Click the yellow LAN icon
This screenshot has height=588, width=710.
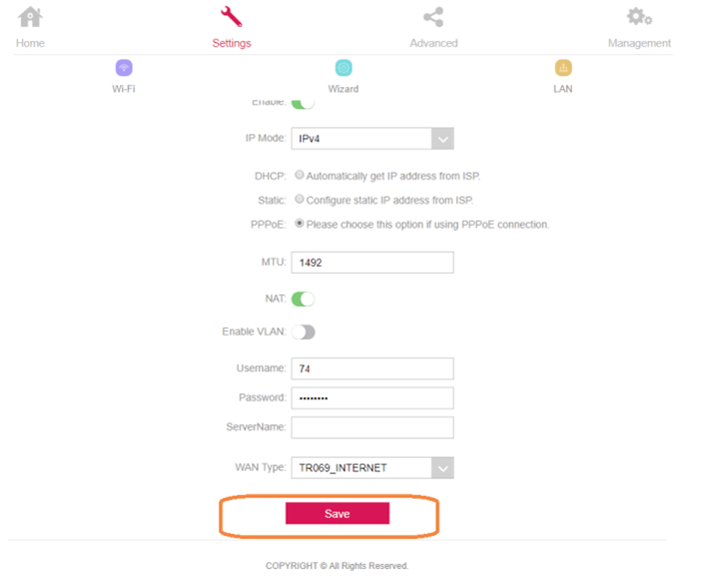pos(563,68)
